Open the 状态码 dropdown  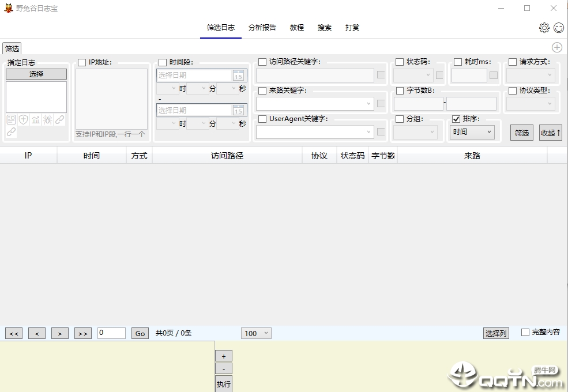click(x=413, y=75)
